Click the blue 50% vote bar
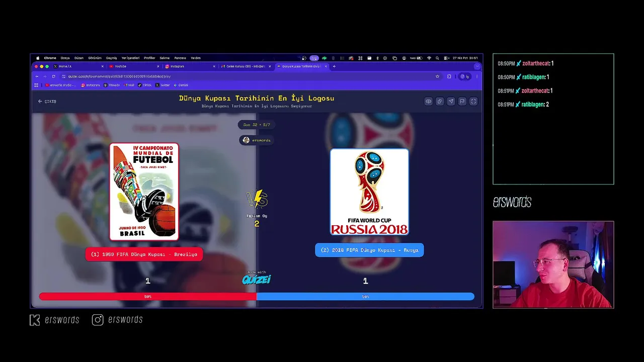The image size is (644, 362). point(365,297)
